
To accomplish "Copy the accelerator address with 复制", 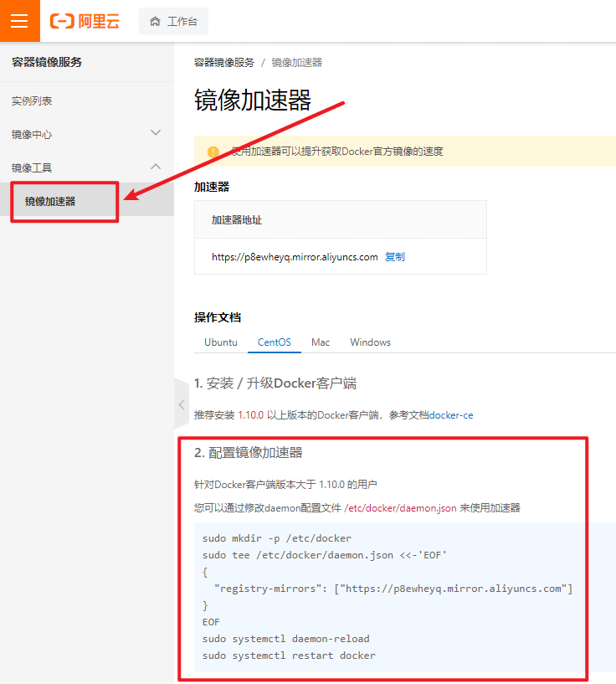I will coord(395,257).
